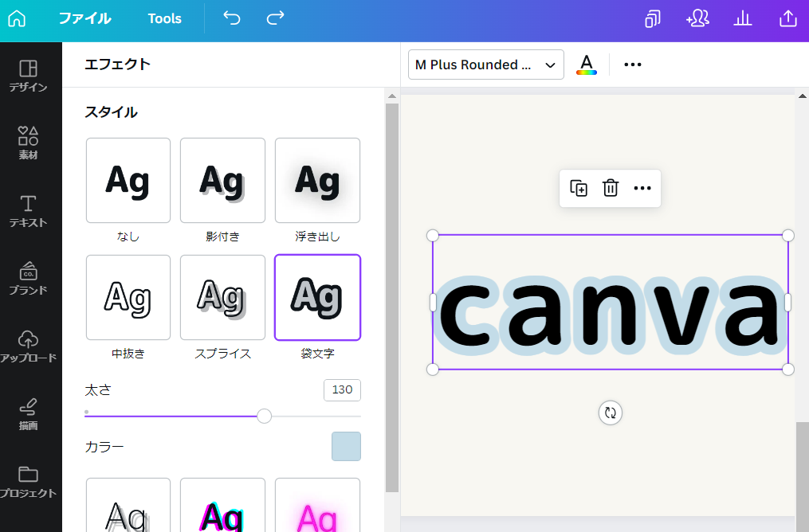Open the アップロード sidebar tab
The image size is (809, 532).
point(29,346)
